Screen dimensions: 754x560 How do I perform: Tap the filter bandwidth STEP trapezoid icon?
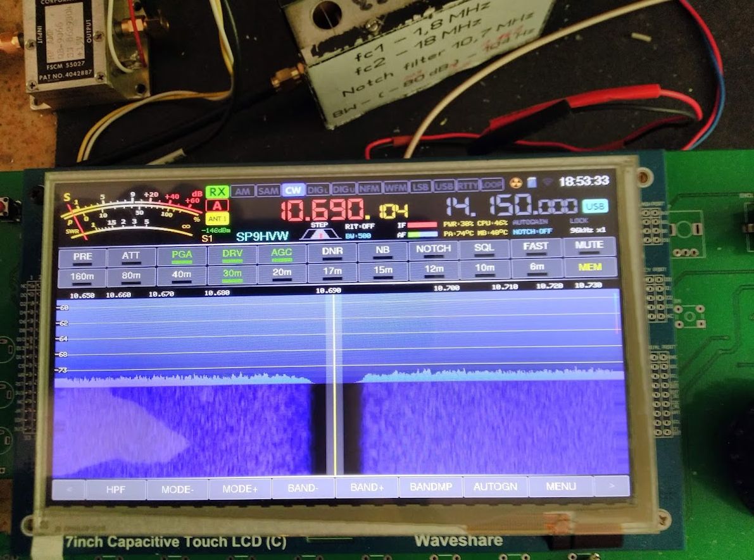click(x=319, y=232)
